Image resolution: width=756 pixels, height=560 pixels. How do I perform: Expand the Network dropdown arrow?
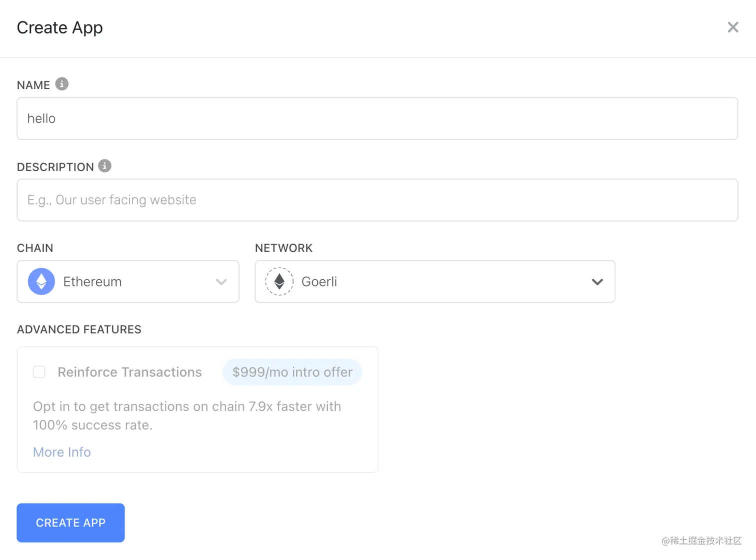click(597, 282)
